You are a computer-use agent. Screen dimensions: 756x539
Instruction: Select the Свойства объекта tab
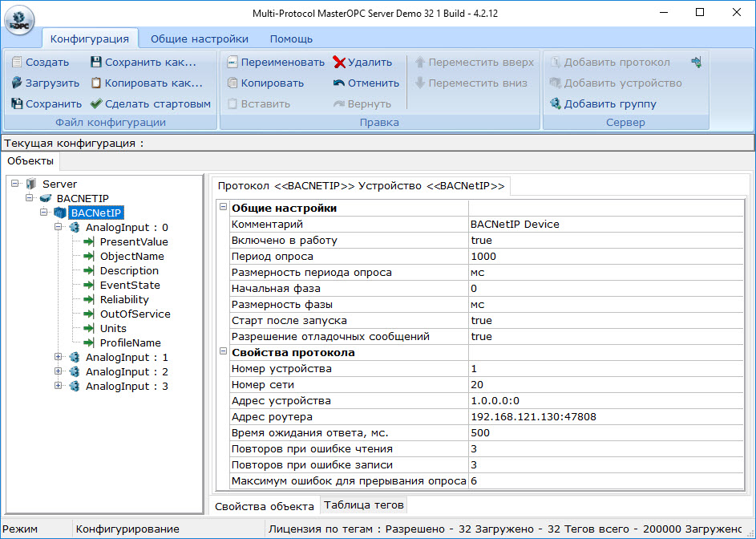265,506
